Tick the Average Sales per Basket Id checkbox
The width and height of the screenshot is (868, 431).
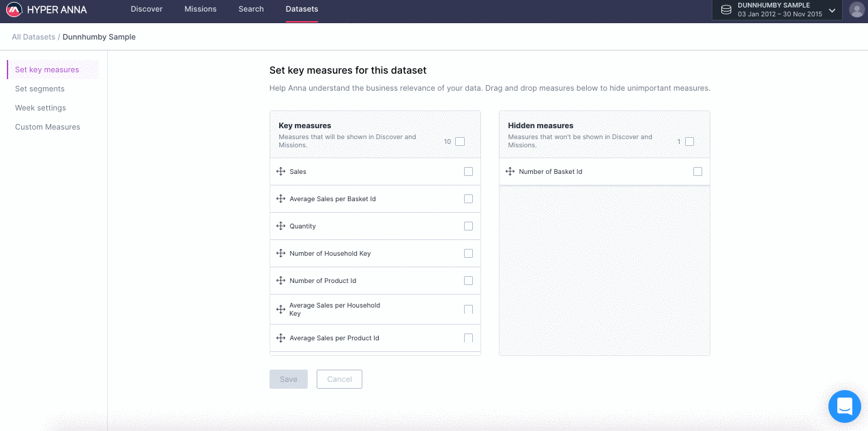pos(468,199)
